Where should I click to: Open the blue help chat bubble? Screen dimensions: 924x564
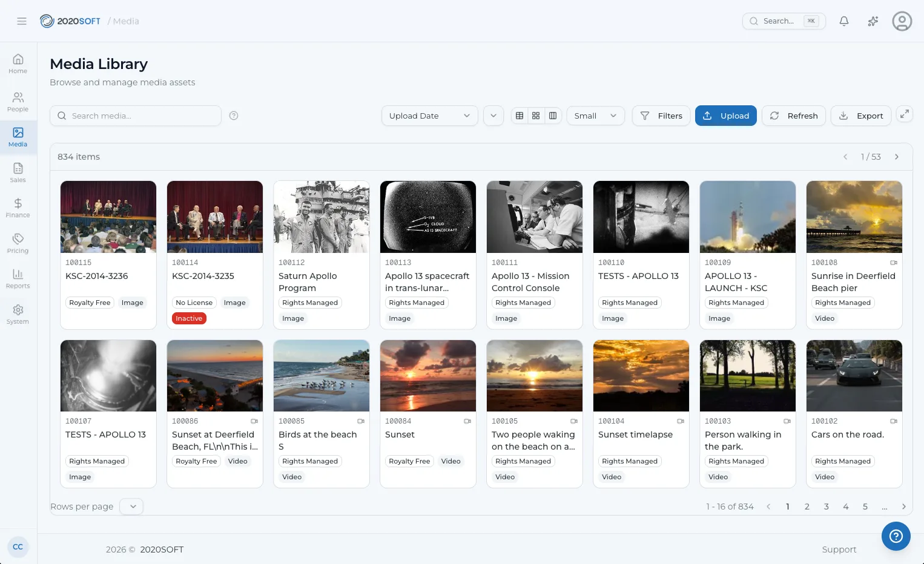tap(896, 536)
